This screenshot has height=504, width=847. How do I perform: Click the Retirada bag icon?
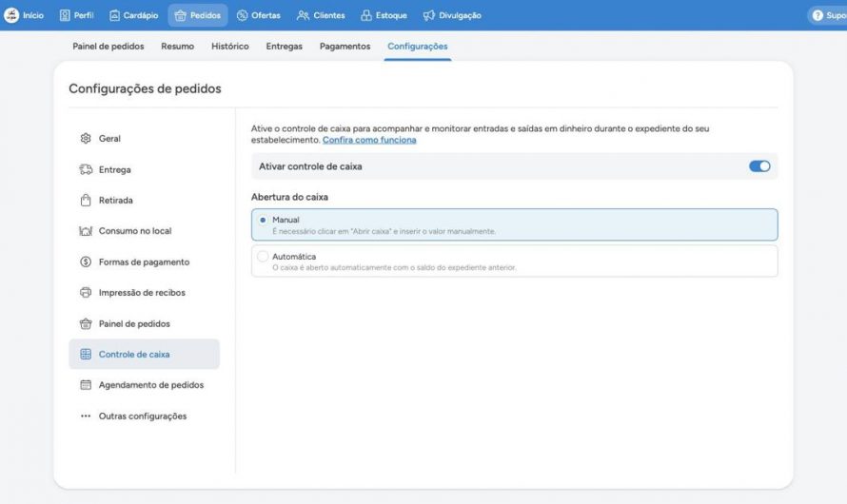click(x=86, y=201)
